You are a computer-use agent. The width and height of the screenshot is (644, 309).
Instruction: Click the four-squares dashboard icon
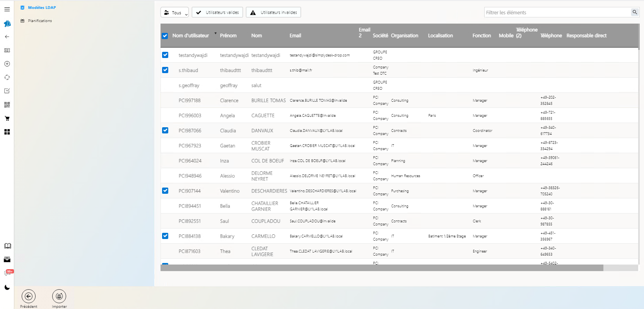click(x=7, y=132)
